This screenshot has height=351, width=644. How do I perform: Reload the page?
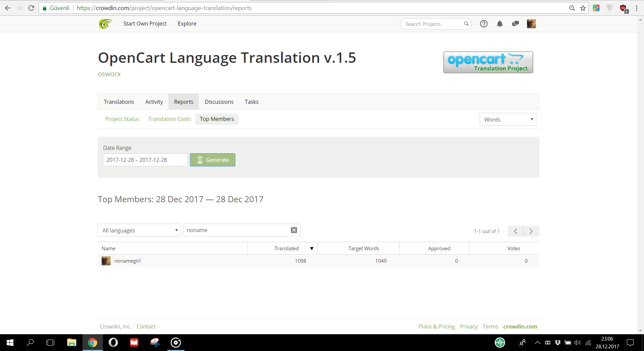(31, 8)
